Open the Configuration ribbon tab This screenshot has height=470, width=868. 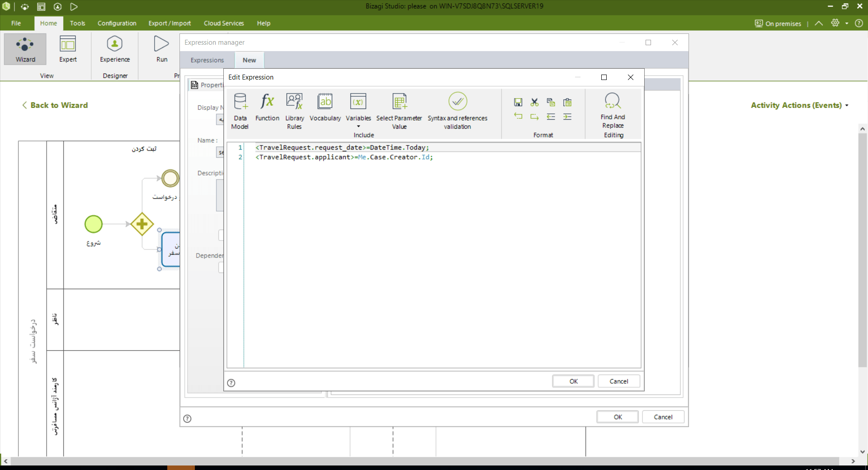(x=117, y=23)
